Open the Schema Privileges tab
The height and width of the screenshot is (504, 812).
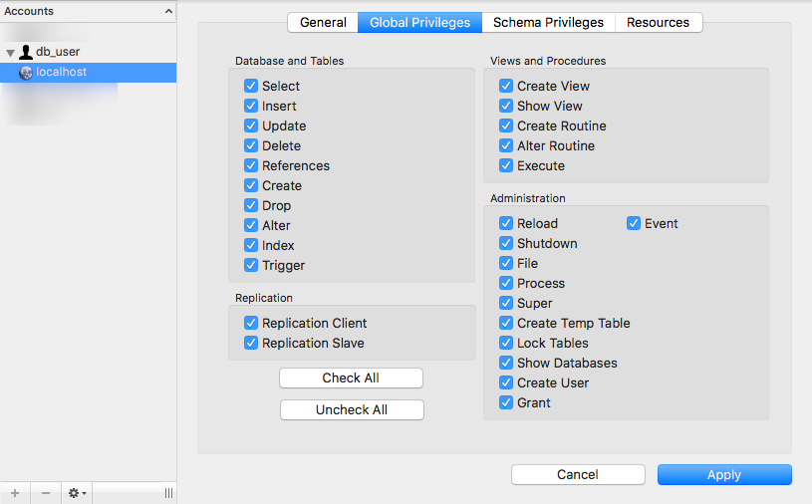click(x=548, y=22)
